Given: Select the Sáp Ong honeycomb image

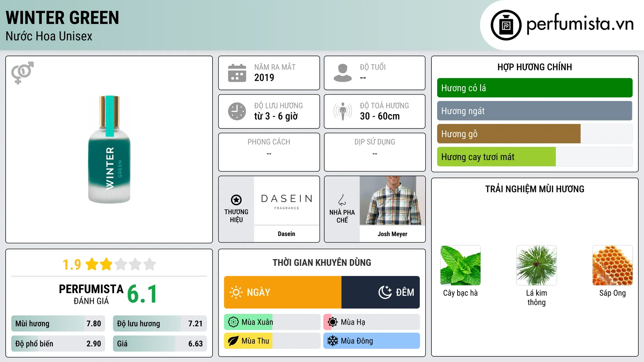Looking at the screenshot, I should coord(613,265).
